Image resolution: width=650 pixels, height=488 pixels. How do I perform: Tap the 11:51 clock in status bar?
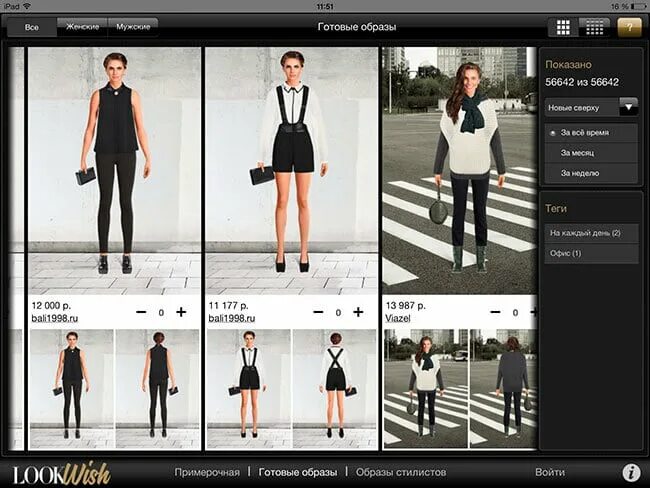click(x=325, y=6)
